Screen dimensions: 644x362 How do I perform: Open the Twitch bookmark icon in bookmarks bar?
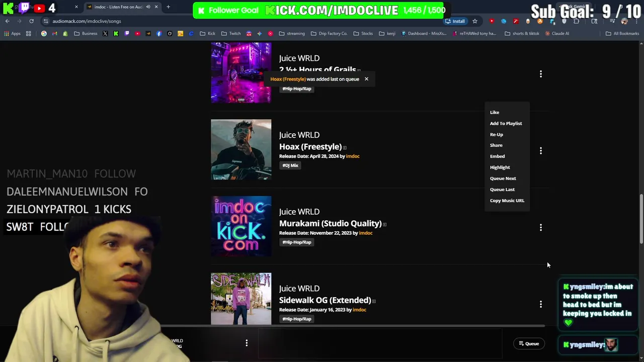pyautogui.click(x=127, y=34)
